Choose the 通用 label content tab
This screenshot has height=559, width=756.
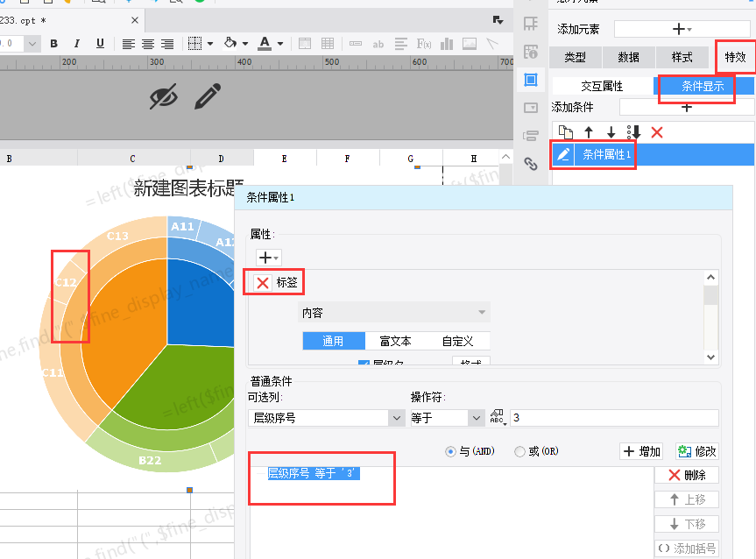(334, 341)
